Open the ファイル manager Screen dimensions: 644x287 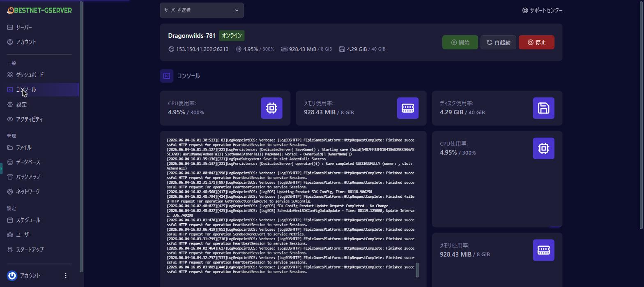pyautogui.click(x=39, y=147)
